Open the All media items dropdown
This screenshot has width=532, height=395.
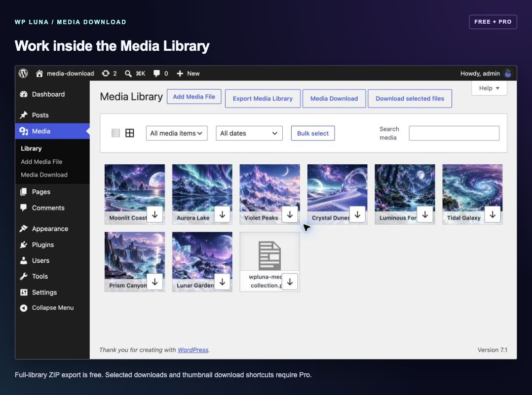coord(177,133)
